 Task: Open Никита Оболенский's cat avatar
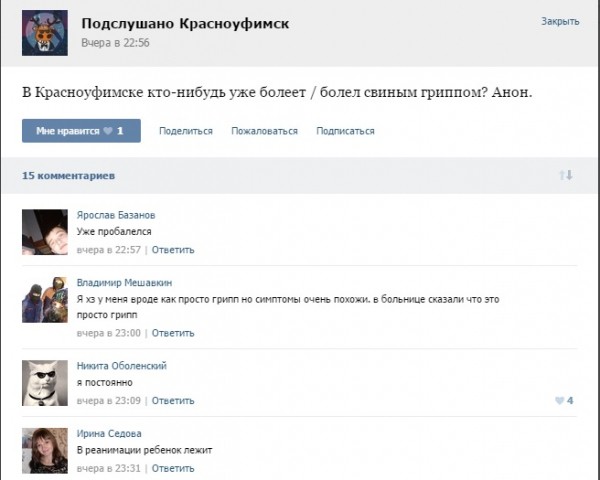pyautogui.click(x=45, y=383)
